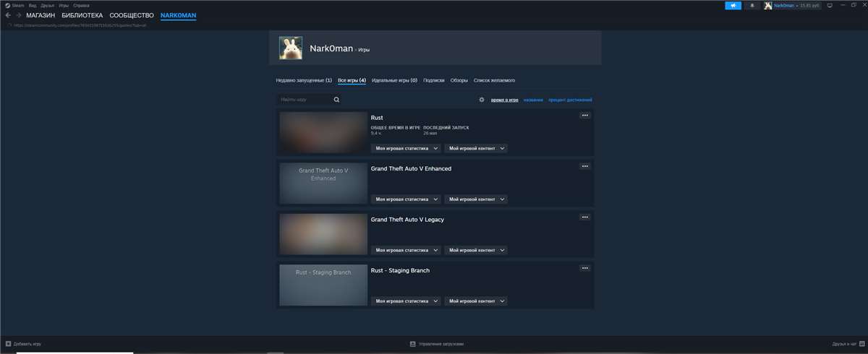
Task: Click the friends and chat icon
Action: 861,344
